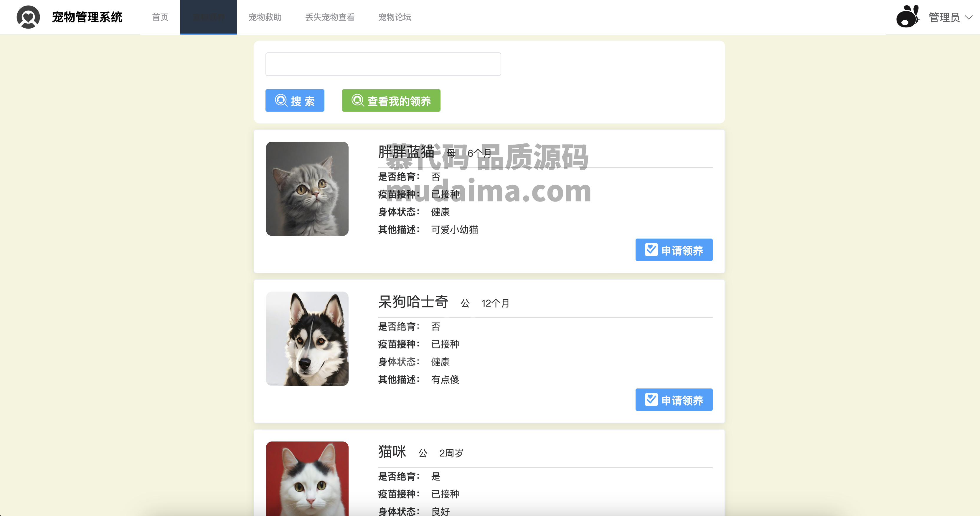The height and width of the screenshot is (516, 980).
Task: Open the 宠物论坛 tab
Action: coord(395,17)
